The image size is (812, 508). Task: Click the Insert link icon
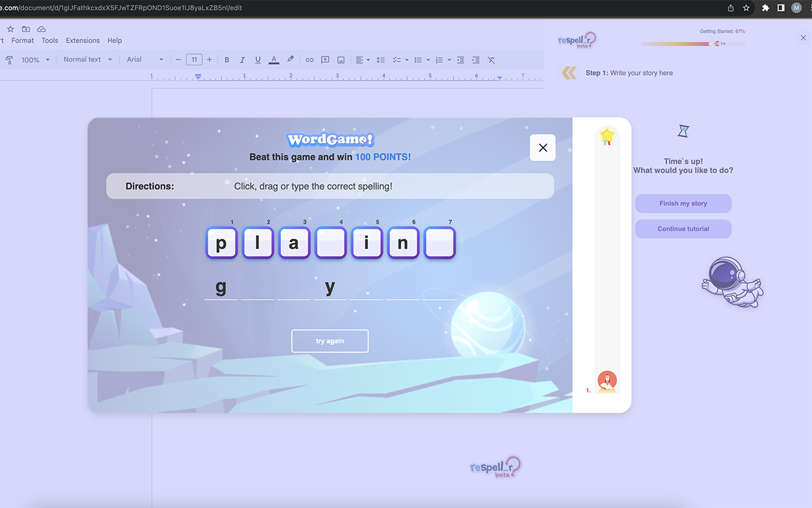pos(310,59)
